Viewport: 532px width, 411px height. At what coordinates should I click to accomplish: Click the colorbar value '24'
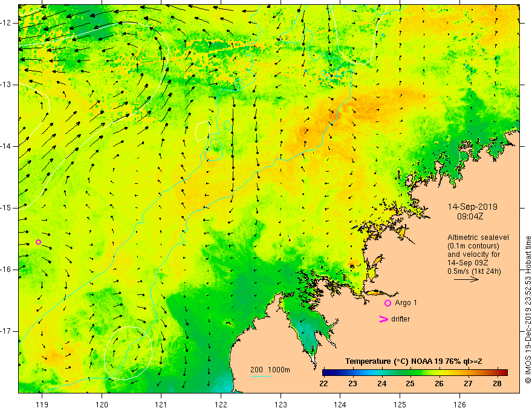(x=381, y=384)
